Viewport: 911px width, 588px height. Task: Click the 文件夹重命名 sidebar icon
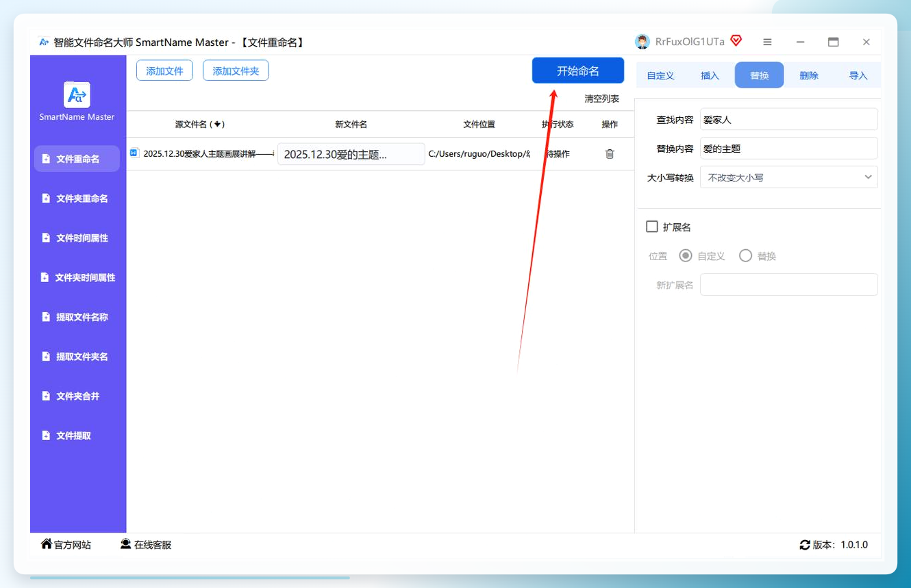[x=46, y=199]
